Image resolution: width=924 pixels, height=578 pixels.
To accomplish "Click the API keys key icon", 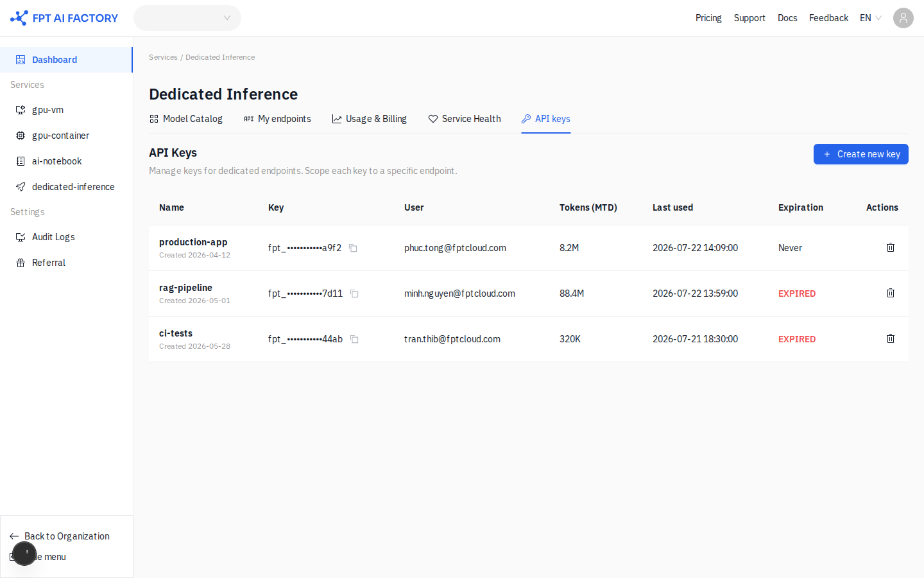I will [x=526, y=119].
